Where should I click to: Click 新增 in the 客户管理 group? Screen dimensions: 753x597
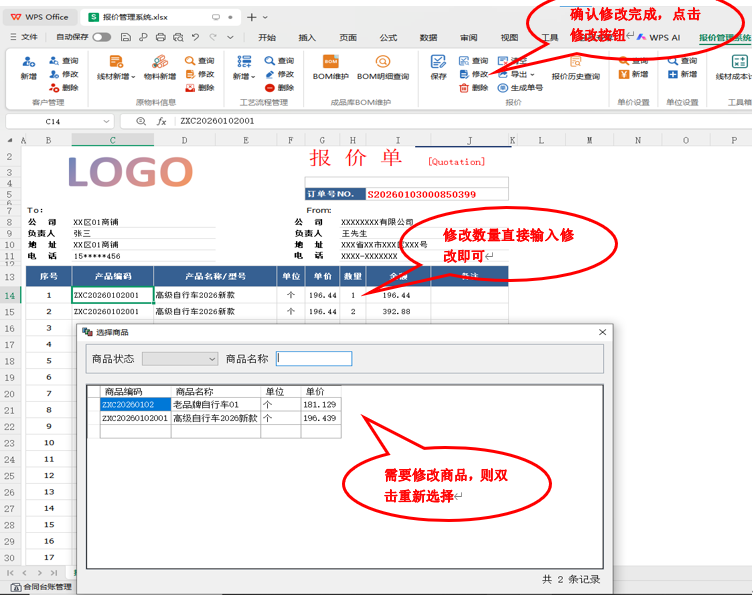pos(28,68)
